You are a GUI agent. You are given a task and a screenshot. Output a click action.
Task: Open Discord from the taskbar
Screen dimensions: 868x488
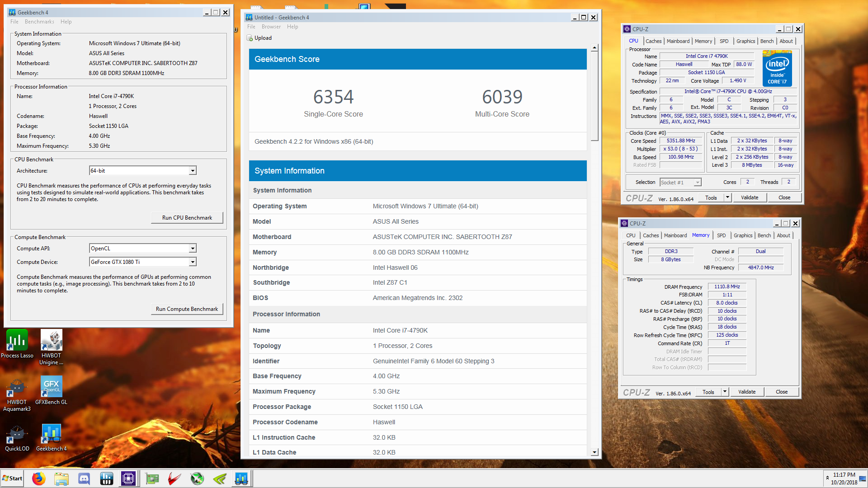click(84, 479)
